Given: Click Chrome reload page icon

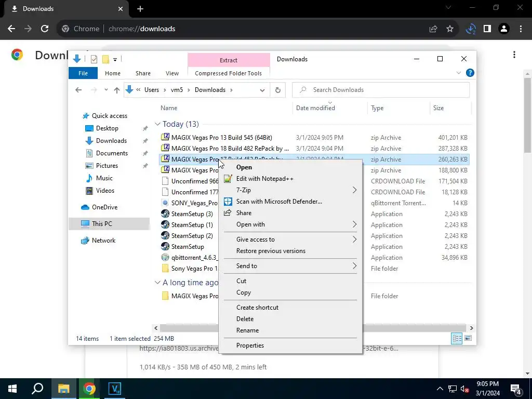Looking at the screenshot, I should point(45,29).
